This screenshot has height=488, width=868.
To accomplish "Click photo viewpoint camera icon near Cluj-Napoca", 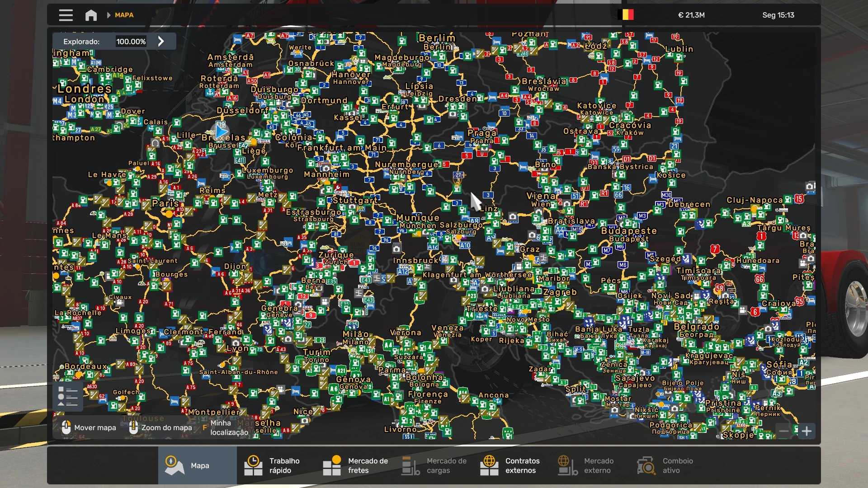I will 810,186.
